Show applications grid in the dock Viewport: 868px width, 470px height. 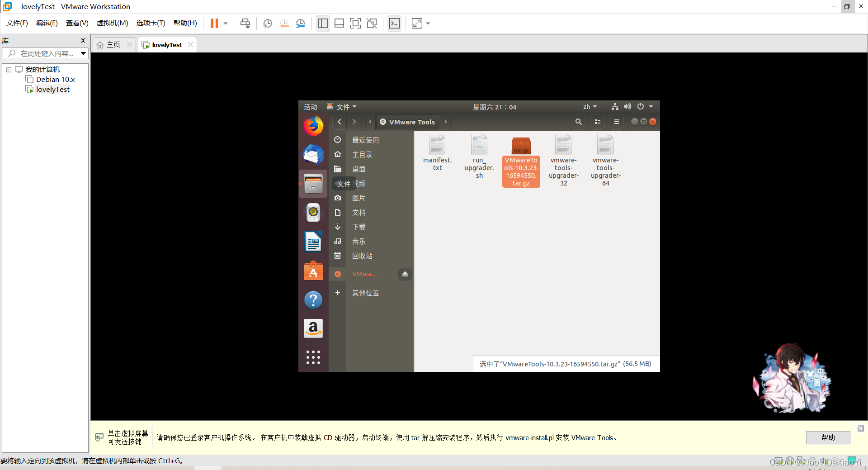(x=313, y=357)
